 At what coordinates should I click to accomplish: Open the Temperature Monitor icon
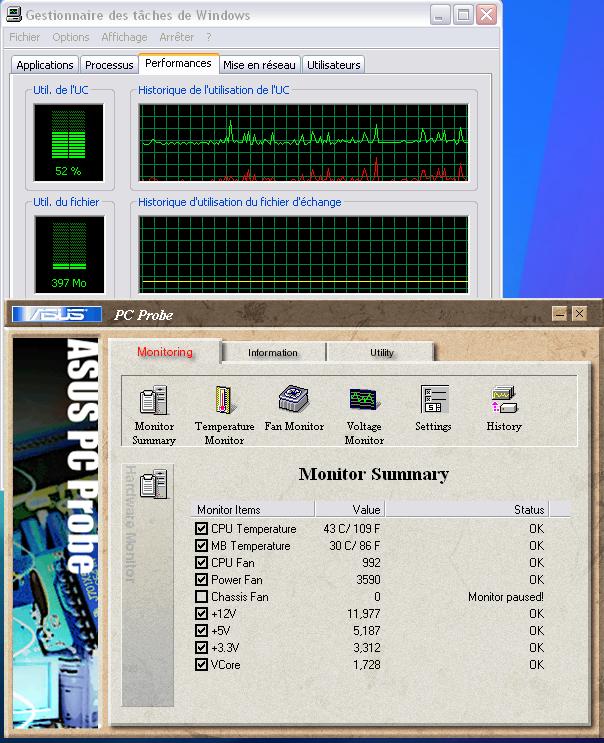coord(223,401)
